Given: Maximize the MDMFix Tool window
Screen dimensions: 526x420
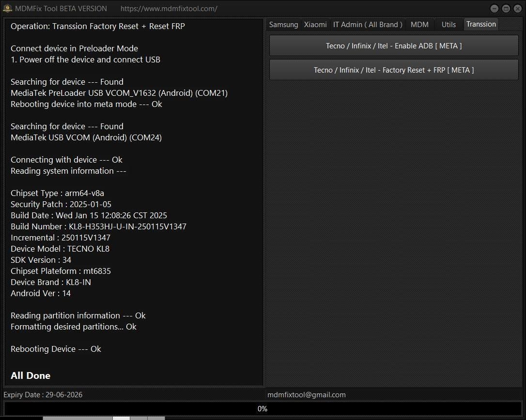Looking at the screenshot, I should tap(506, 9).
